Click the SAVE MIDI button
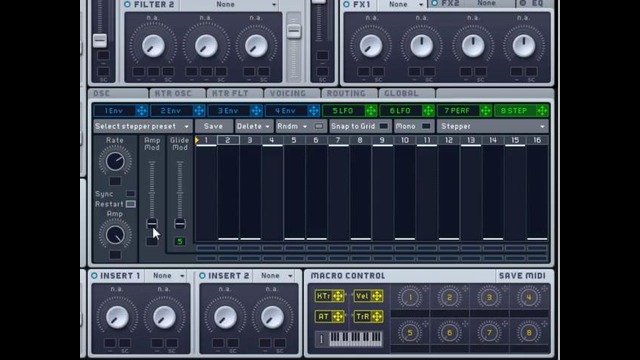Viewport: 640px width, 360px height. [x=522, y=276]
